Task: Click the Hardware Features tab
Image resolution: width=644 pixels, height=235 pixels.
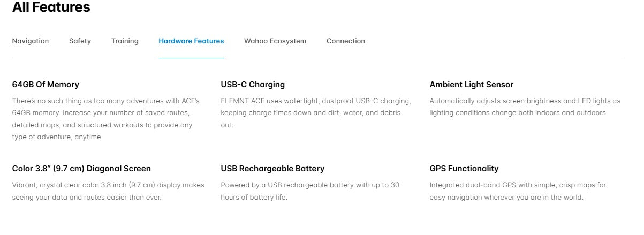Action: tap(191, 41)
